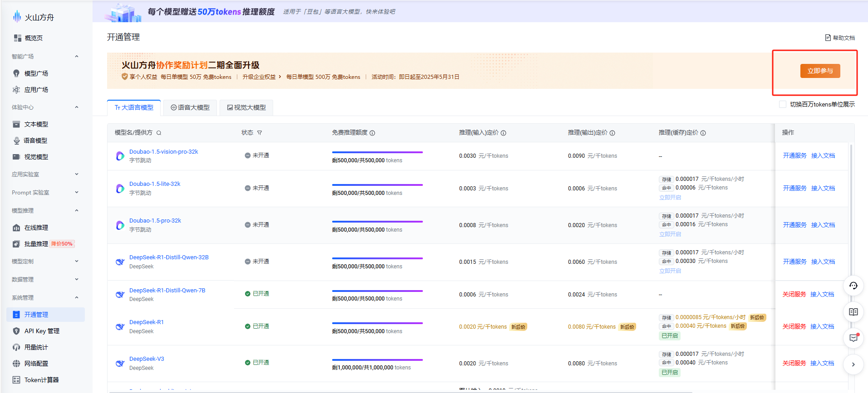Click info icon beside 推理(输入)定价
The image size is (868, 393).
[504, 133]
